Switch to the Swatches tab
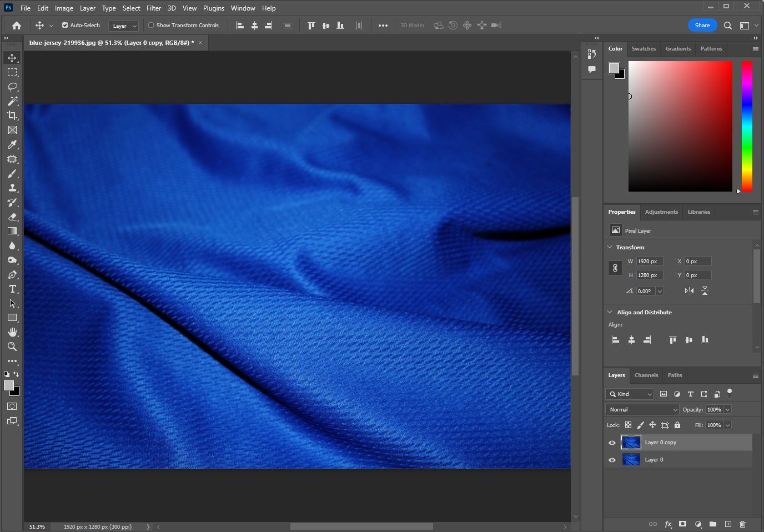 pos(644,49)
